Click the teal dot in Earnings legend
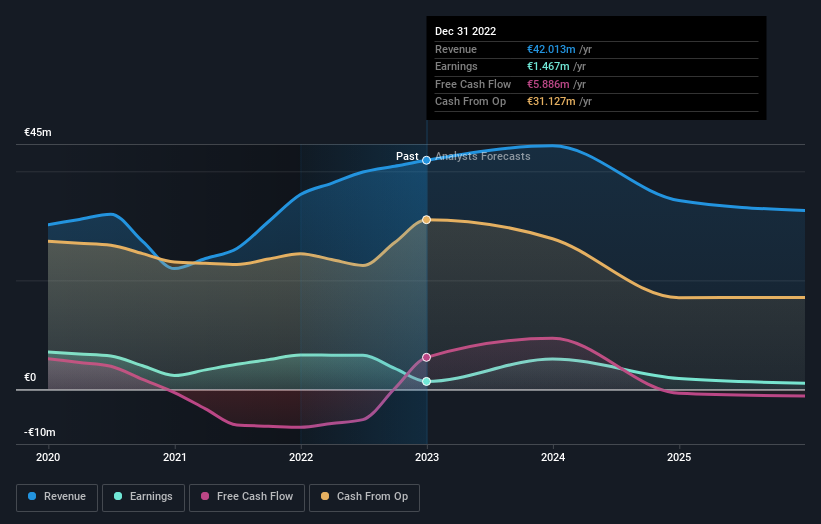821x524 pixels. pos(118,496)
